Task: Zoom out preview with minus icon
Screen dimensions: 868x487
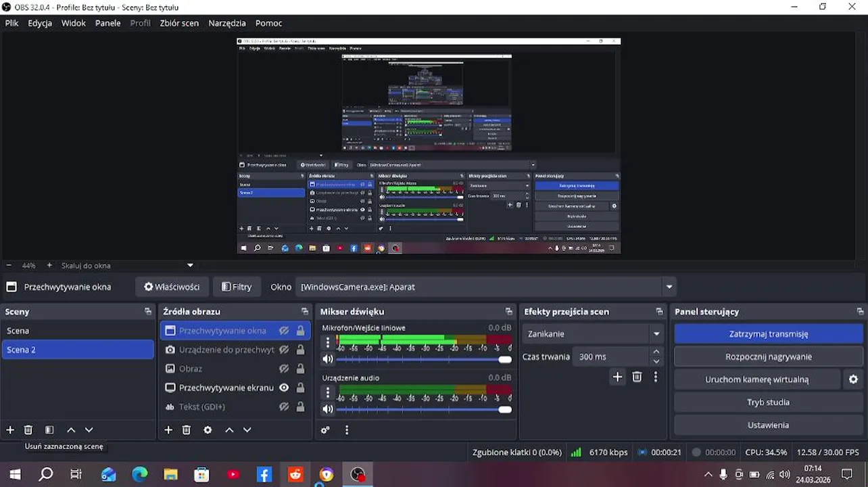Action: [x=9, y=265]
